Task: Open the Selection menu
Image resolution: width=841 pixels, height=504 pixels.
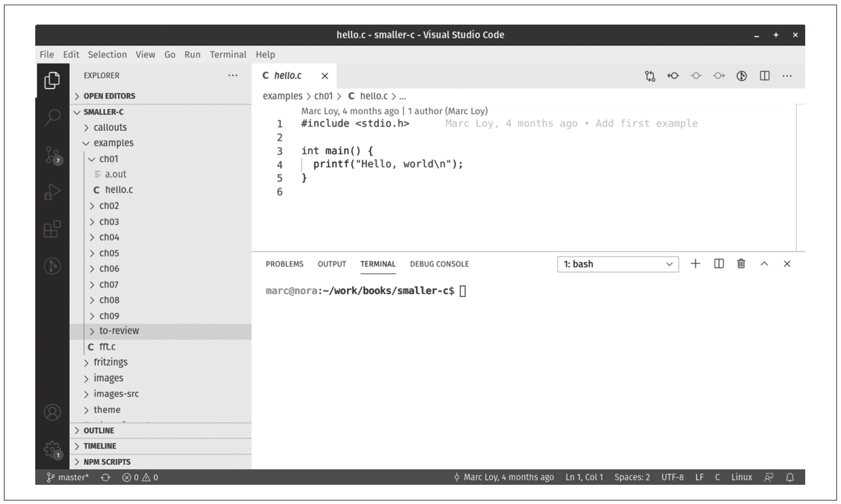Action: [107, 54]
